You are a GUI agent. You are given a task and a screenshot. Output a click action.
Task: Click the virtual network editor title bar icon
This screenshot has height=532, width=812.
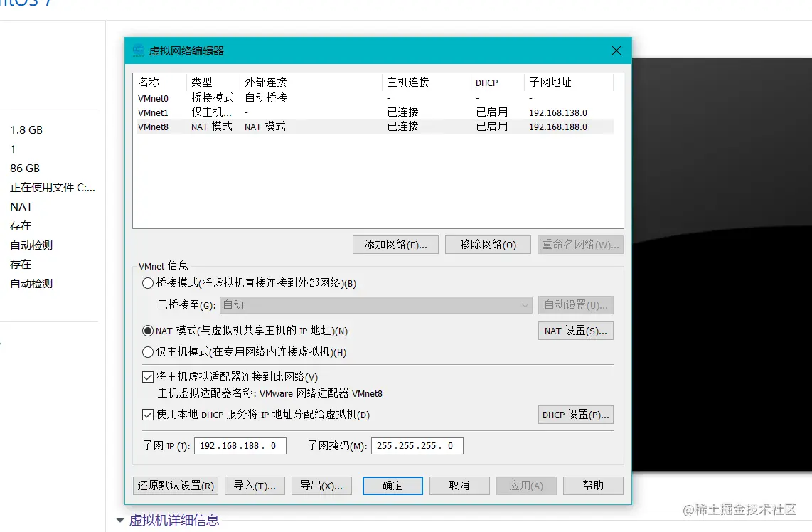(138, 50)
